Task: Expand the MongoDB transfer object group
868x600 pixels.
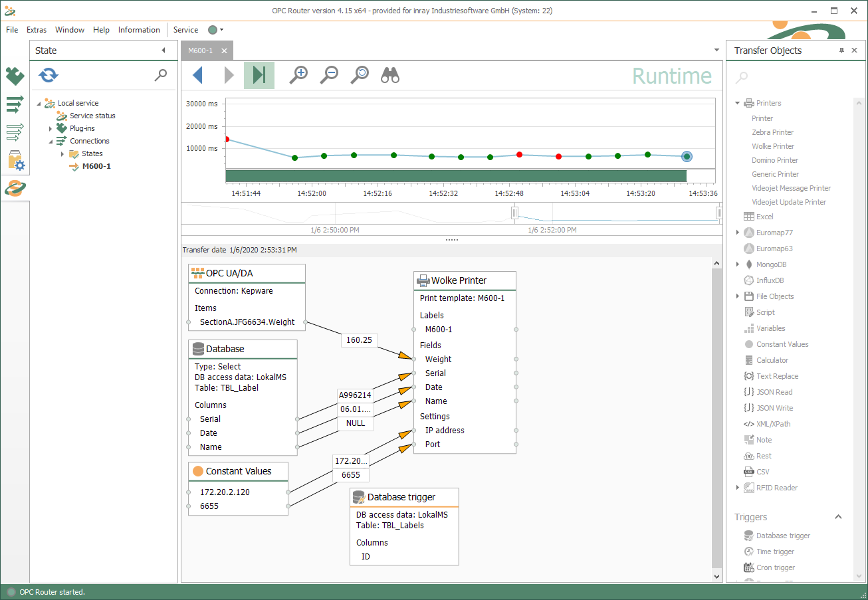Action: point(738,264)
